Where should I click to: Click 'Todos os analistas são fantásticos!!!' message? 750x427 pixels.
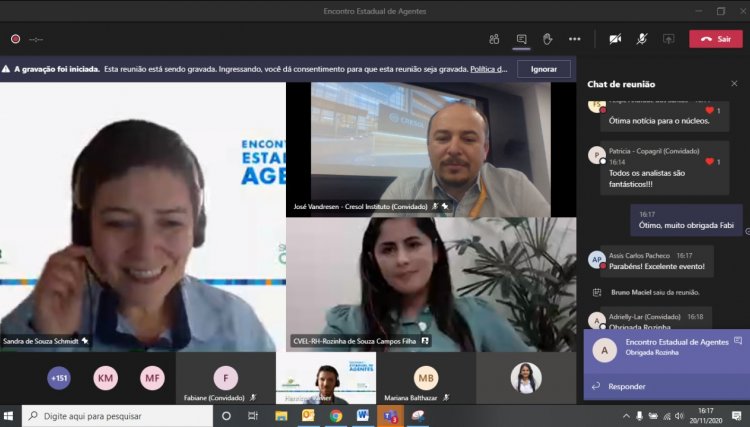click(x=647, y=178)
